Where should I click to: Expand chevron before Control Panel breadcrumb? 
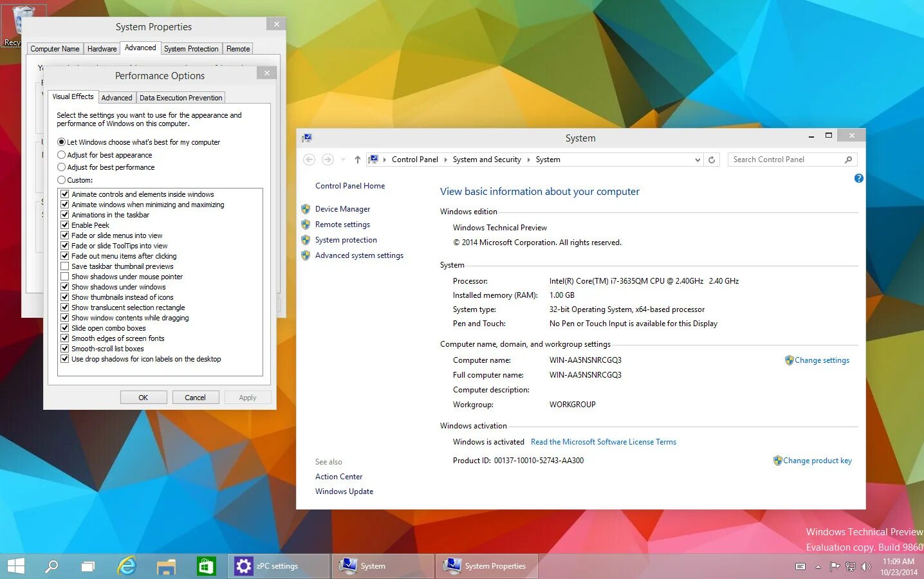click(385, 160)
